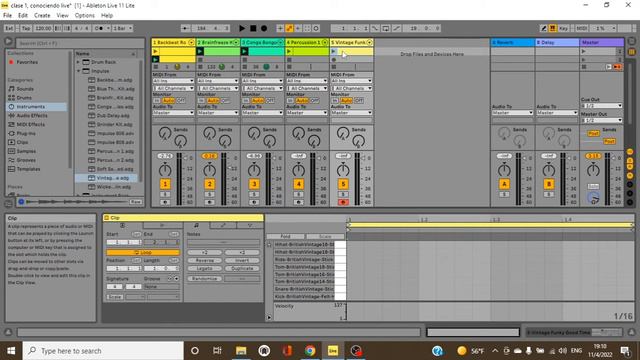Arm track 4 for recording

(298, 202)
